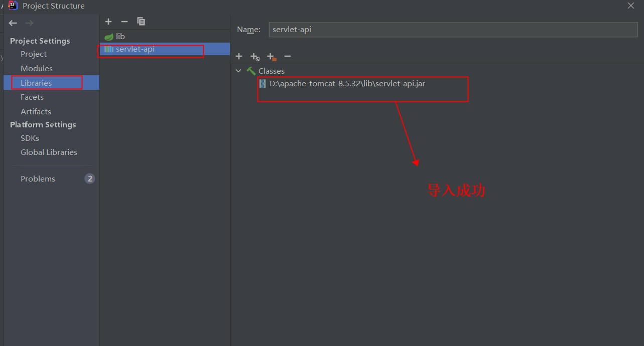This screenshot has height=346, width=644.
Task: Open the Modules settings page
Action: point(37,69)
